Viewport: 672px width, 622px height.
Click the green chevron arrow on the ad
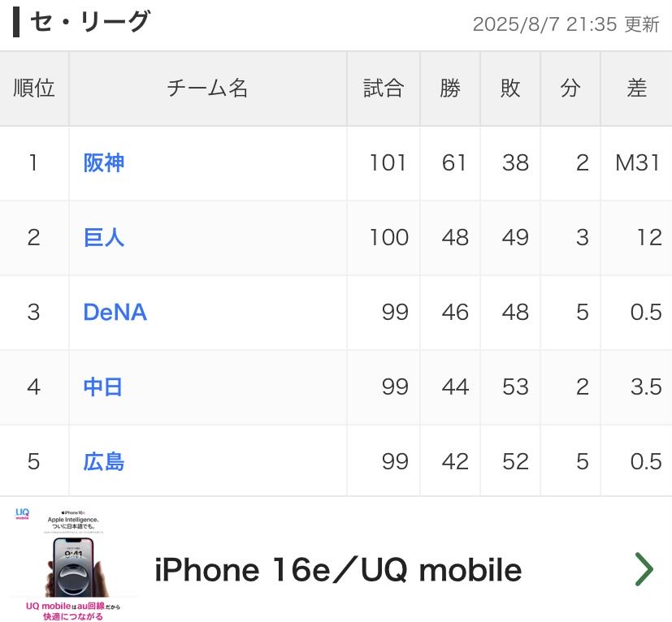(644, 569)
